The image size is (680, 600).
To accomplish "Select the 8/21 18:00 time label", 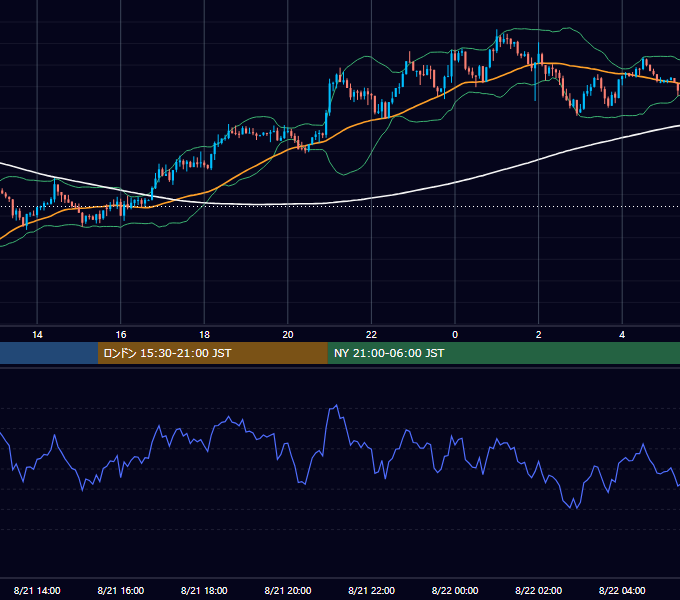I will [204, 590].
